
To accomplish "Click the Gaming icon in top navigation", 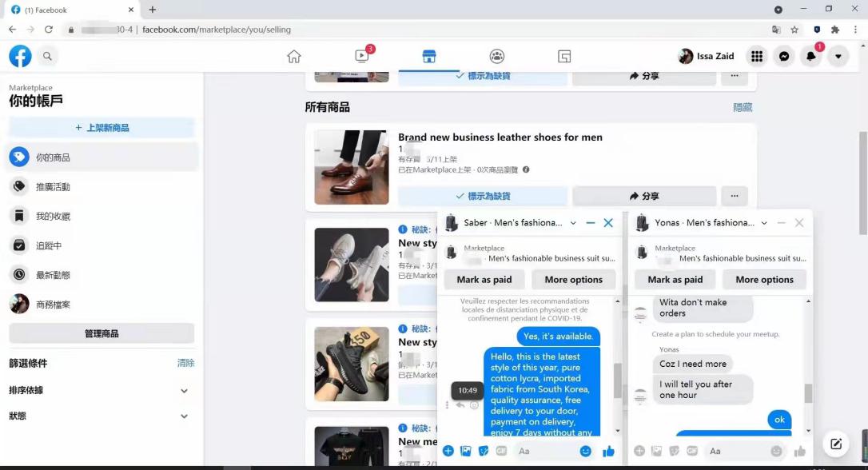I will pyautogui.click(x=564, y=56).
